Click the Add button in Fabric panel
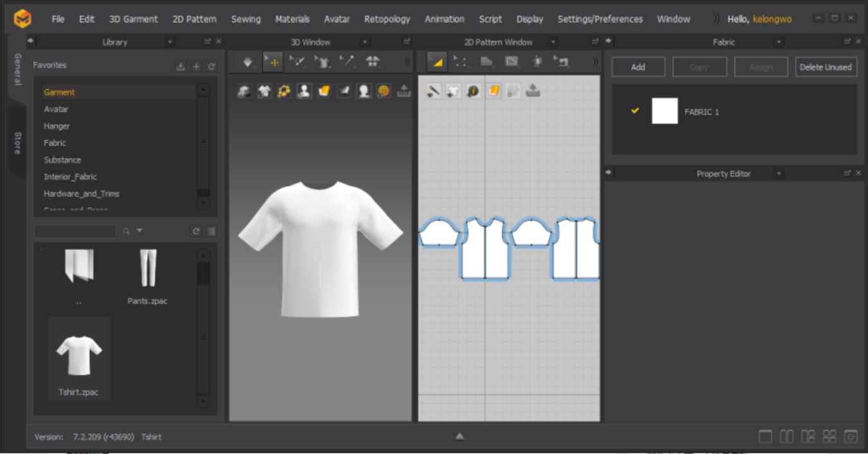 (637, 66)
